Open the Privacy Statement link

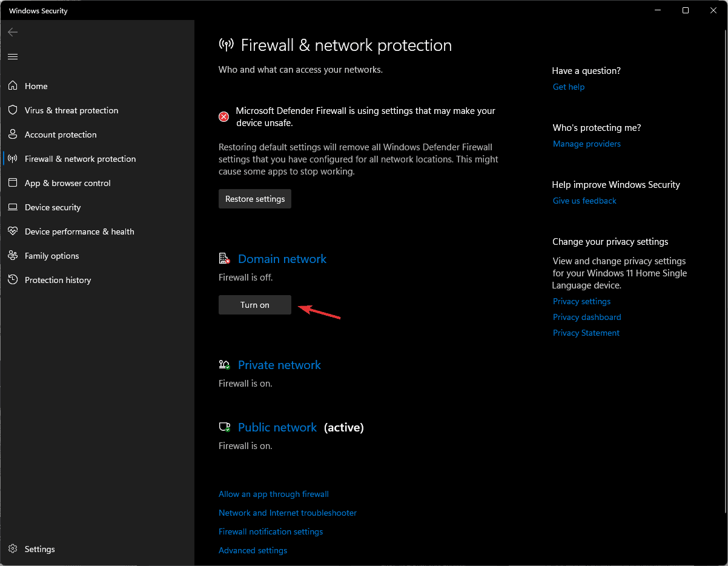pos(586,333)
